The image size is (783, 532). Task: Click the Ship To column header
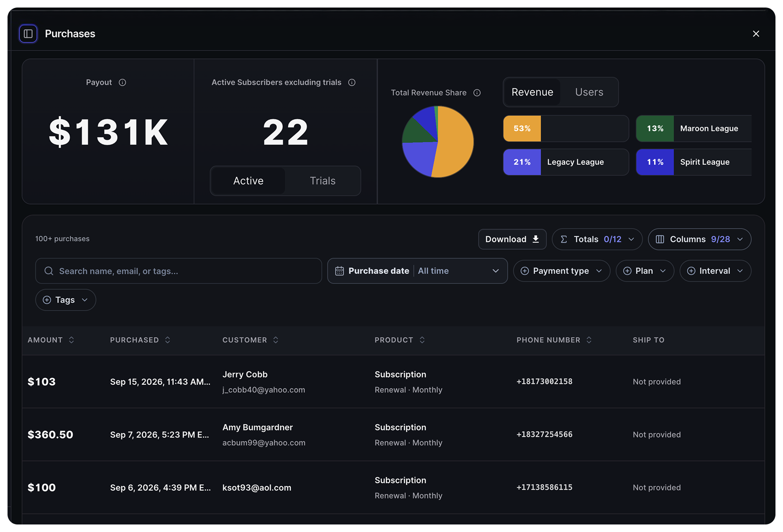pyautogui.click(x=649, y=340)
